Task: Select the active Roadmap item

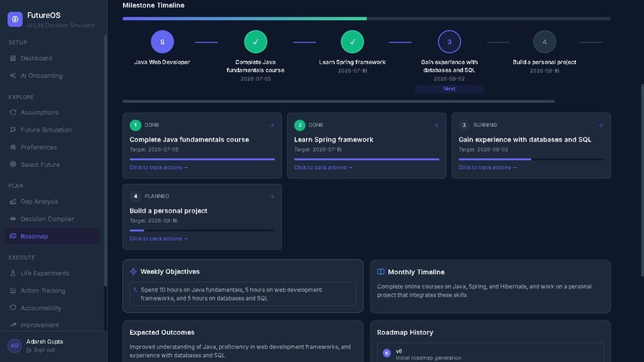Action: point(52,237)
